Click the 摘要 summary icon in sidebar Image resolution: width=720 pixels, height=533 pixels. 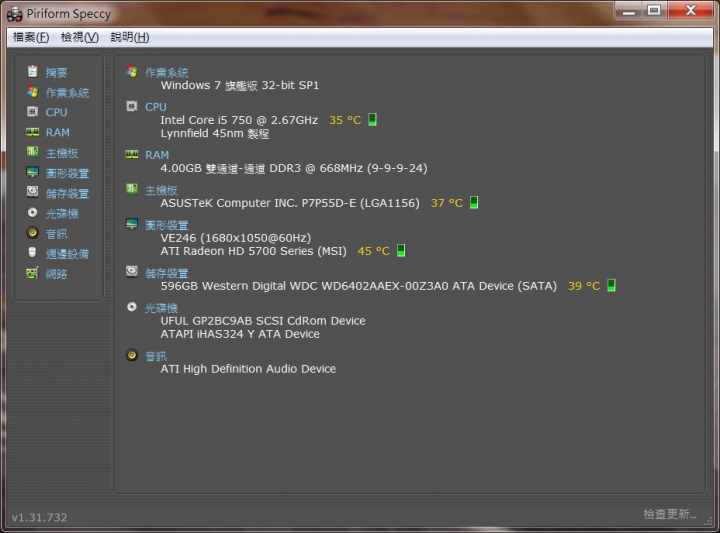tap(33, 72)
